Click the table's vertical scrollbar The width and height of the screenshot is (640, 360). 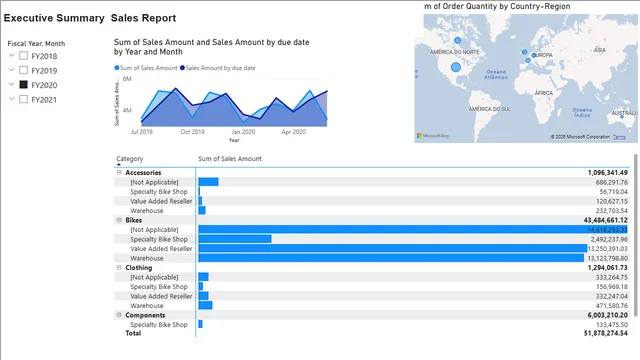(636, 236)
